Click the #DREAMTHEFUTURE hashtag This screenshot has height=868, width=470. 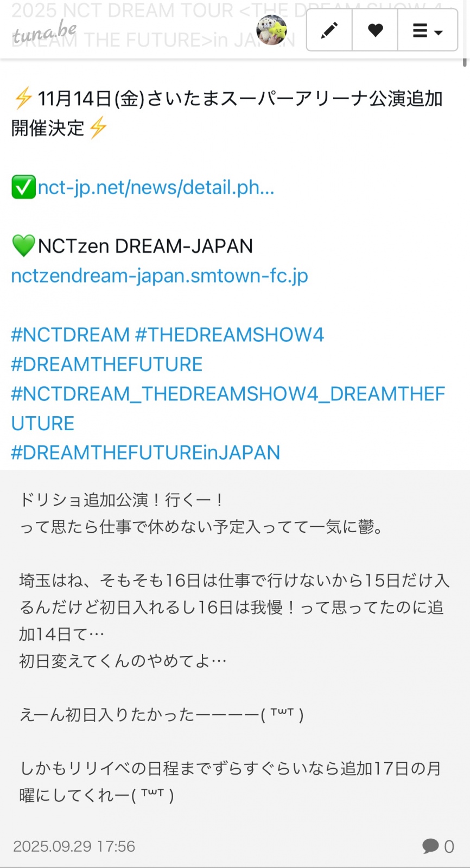(107, 364)
